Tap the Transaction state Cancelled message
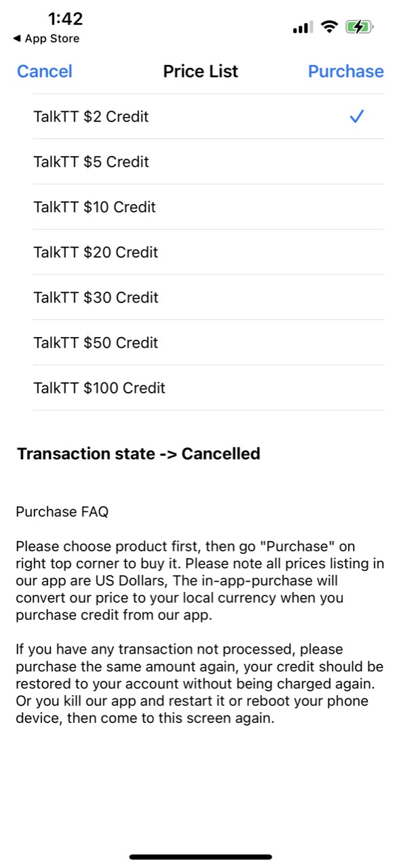The width and height of the screenshot is (401, 868). point(139,454)
